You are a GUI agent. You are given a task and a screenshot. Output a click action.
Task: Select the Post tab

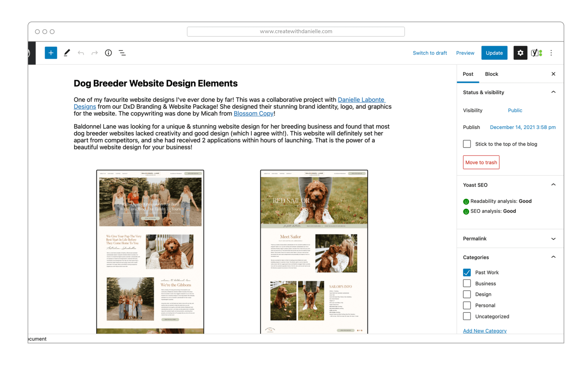(468, 74)
